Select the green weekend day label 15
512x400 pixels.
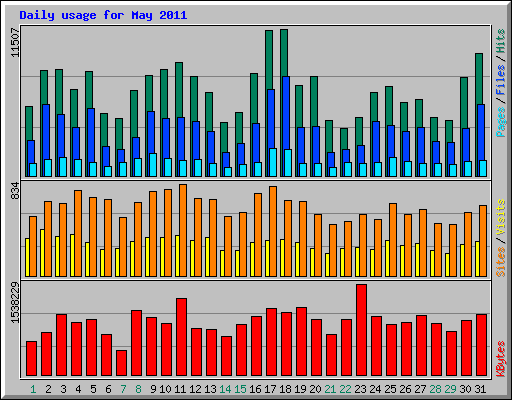pyautogui.click(x=240, y=389)
